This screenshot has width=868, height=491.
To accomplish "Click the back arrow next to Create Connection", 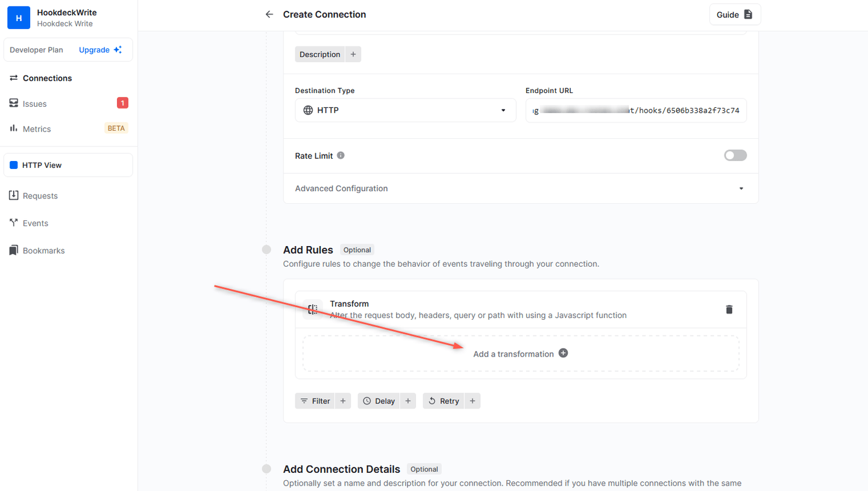I will coord(269,14).
